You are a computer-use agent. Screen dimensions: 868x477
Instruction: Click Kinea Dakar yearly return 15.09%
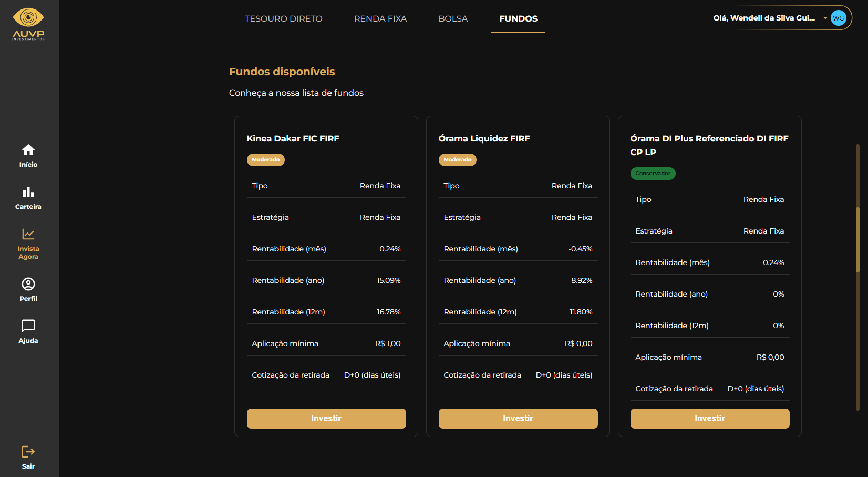point(389,280)
